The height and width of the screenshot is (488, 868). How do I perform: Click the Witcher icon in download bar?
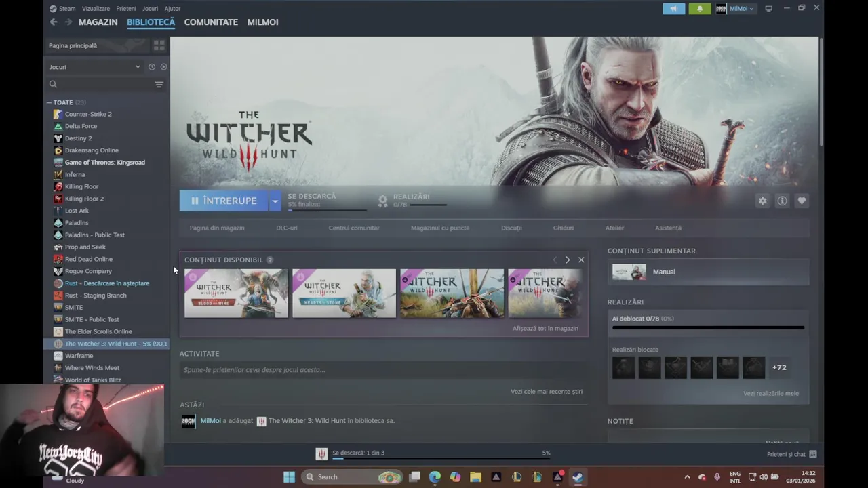pyautogui.click(x=321, y=453)
